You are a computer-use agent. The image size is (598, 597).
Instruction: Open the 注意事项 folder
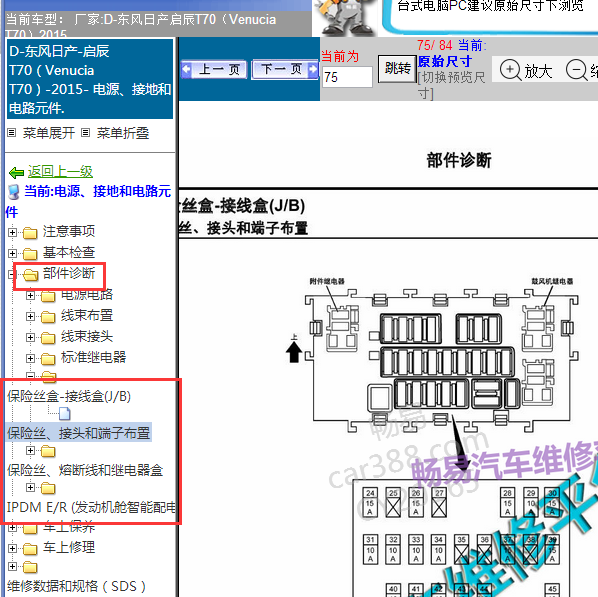pos(69,231)
